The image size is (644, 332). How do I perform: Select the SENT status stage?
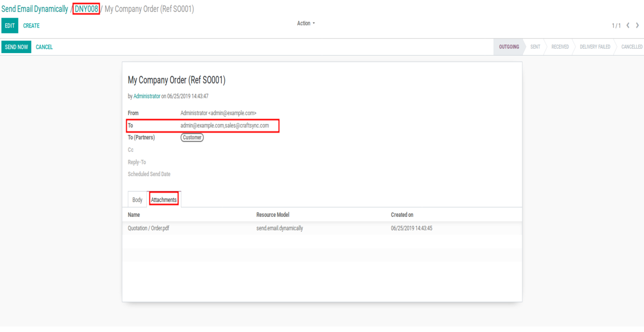click(535, 47)
